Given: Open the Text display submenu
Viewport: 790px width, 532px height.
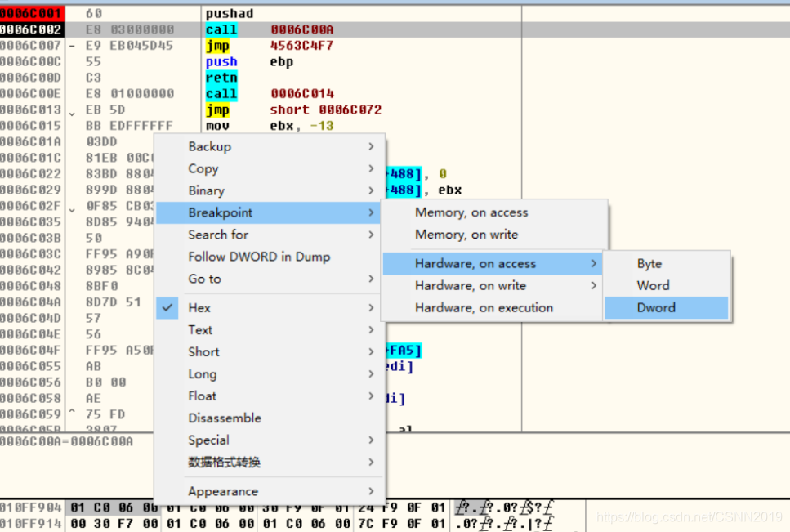Looking at the screenshot, I should coord(270,330).
